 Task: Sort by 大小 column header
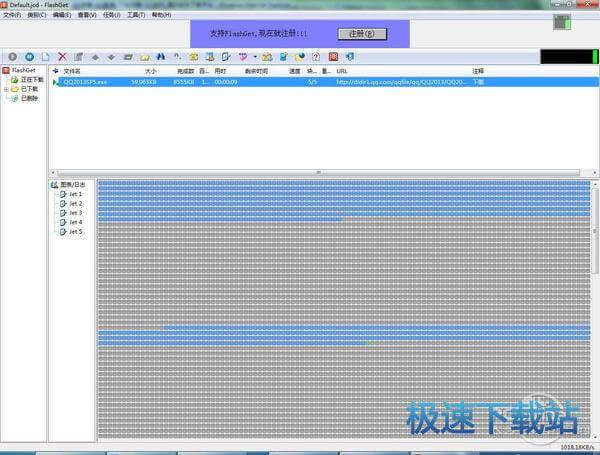click(x=151, y=71)
